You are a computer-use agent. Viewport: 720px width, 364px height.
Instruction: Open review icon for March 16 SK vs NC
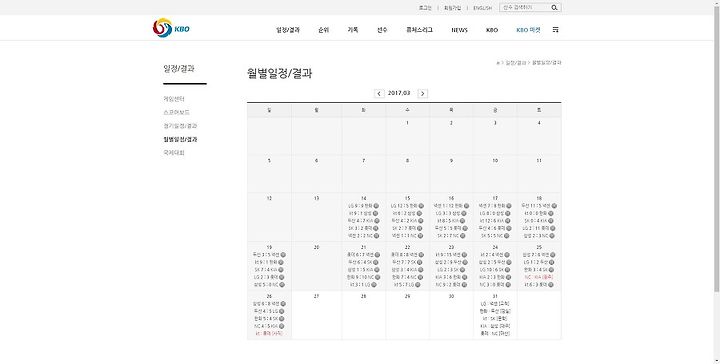tap(462, 236)
